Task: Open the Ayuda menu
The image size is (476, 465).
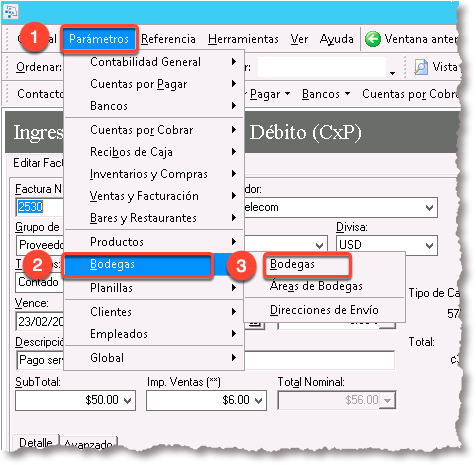Action: click(x=337, y=39)
